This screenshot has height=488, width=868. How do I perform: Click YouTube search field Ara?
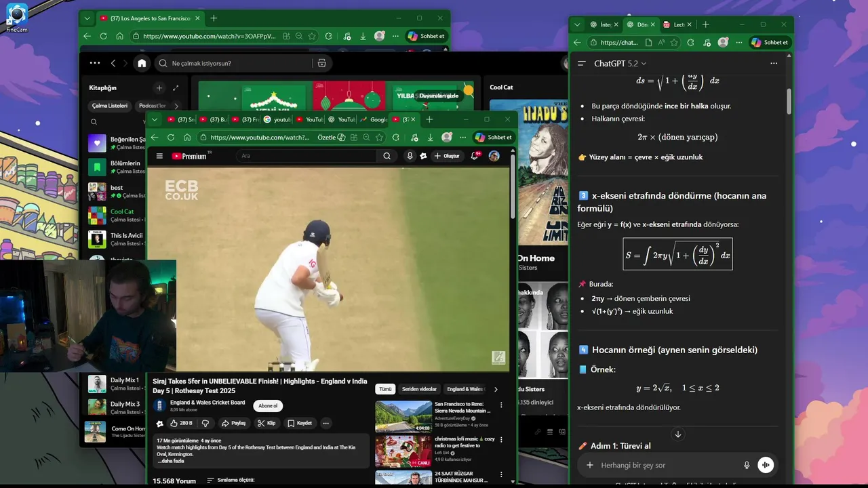point(307,156)
